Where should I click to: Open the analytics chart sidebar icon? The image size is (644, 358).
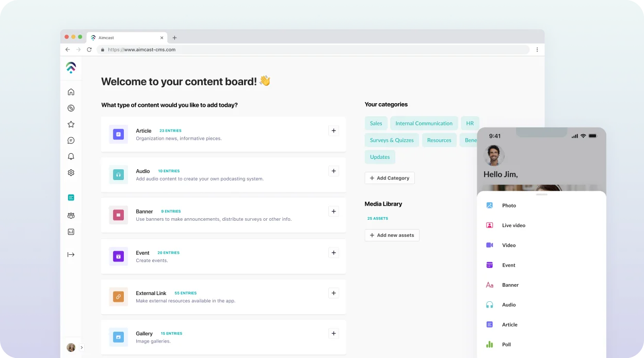71,232
